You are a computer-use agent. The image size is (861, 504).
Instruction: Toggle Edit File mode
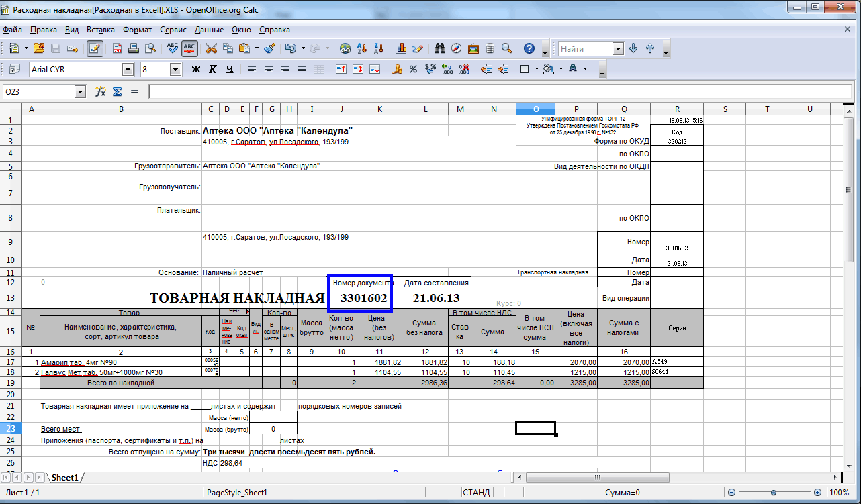(x=95, y=48)
